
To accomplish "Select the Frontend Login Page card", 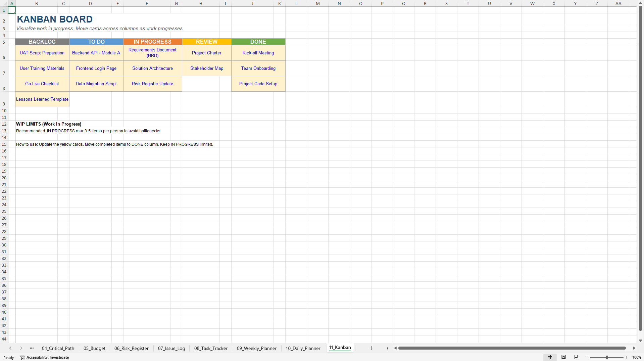I will click(96, 69).
